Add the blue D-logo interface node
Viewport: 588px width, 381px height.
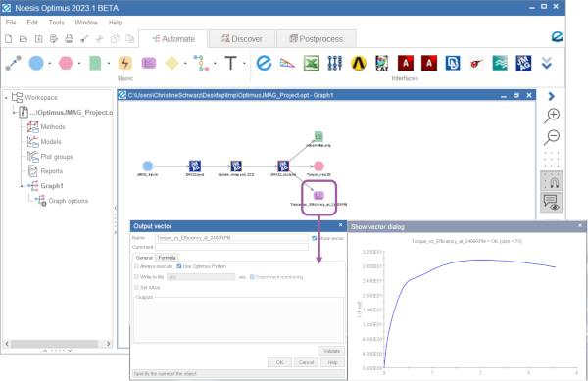(x=453, y=63)
